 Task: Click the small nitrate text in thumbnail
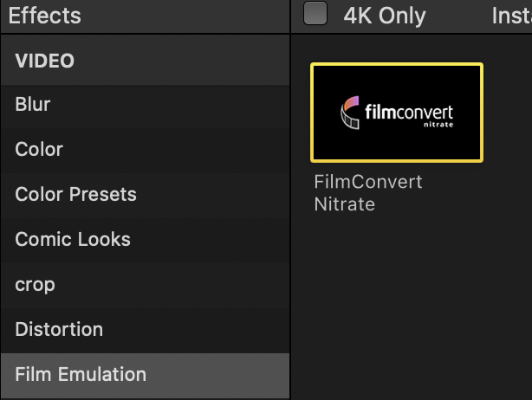pos(438,125)
